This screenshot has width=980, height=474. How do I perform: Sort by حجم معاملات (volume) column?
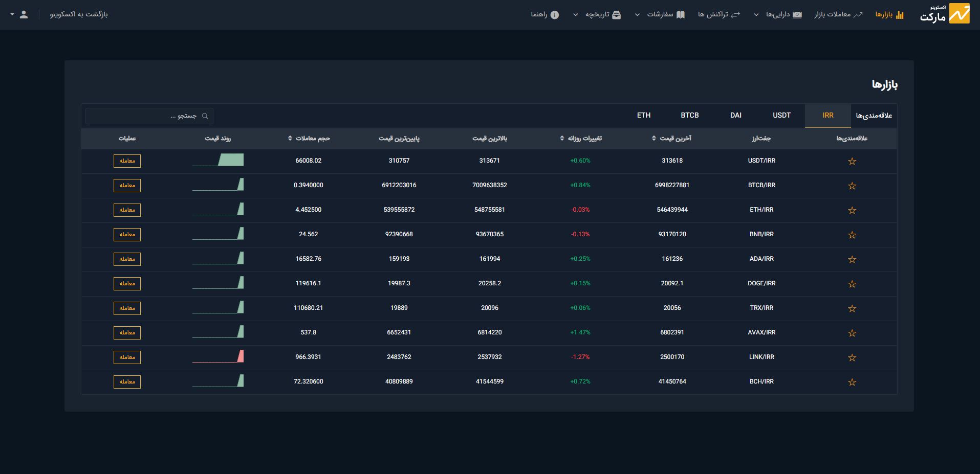click(x=309, y=139)
